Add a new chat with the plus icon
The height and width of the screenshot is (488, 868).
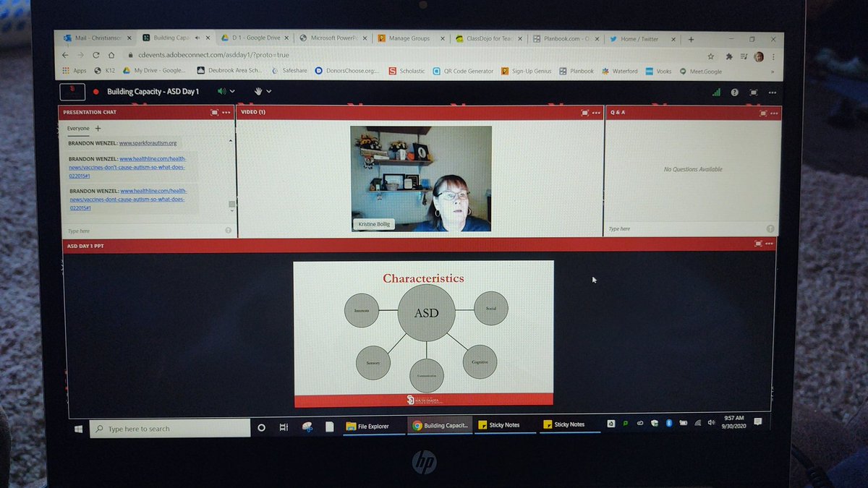(98, 129)
